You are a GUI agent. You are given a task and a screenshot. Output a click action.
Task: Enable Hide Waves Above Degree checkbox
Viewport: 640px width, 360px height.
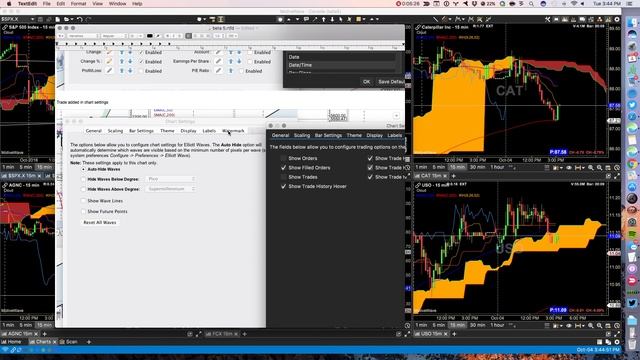click(x=84, y=189)
